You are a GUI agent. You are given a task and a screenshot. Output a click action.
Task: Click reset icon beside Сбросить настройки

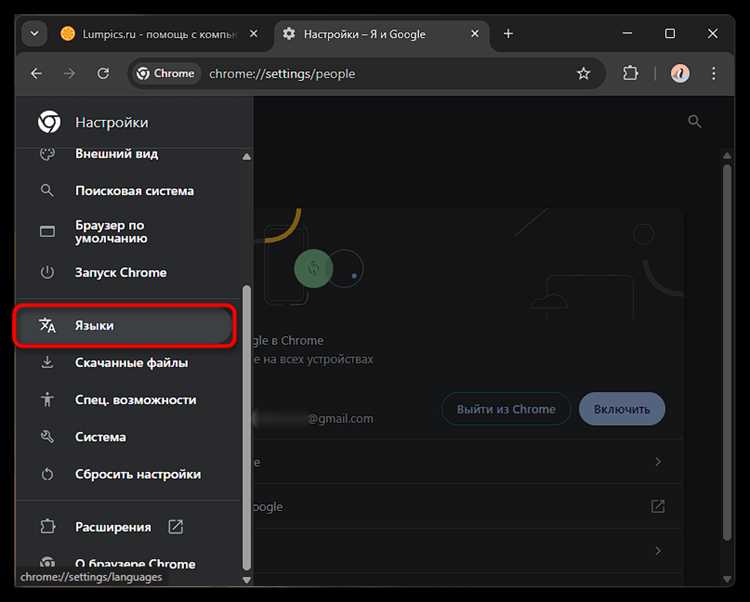(x=47, y=474)
